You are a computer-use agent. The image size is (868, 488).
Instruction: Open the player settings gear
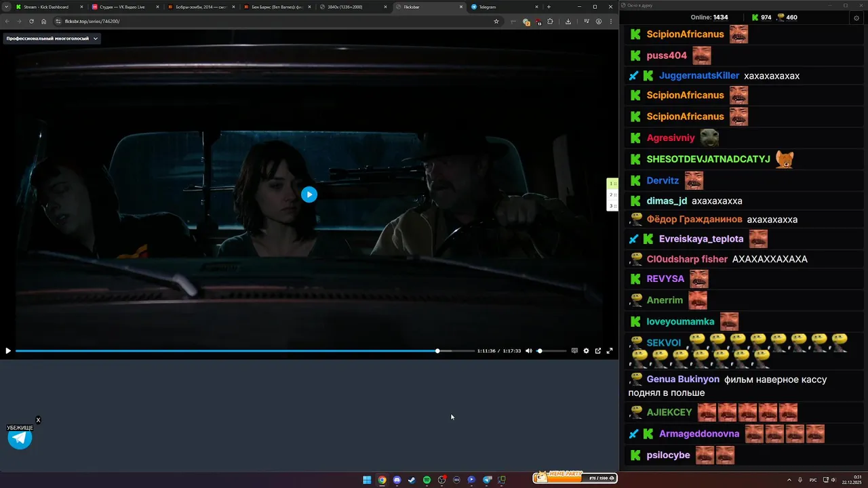[x=586, y=351]
